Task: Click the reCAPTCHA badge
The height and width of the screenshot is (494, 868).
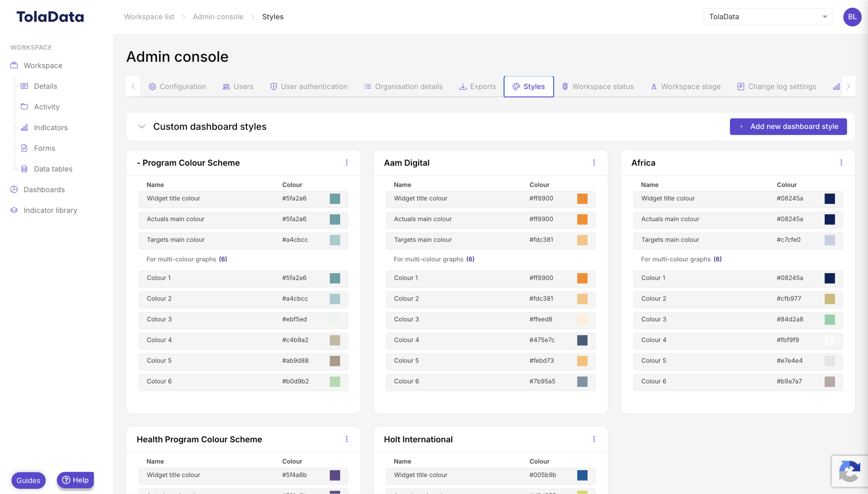Action: [x=849, y=471]
